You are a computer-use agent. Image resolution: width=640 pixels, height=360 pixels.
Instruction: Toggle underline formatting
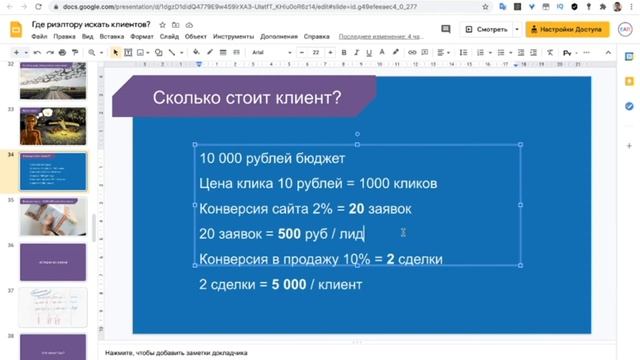tap(369, 53)
